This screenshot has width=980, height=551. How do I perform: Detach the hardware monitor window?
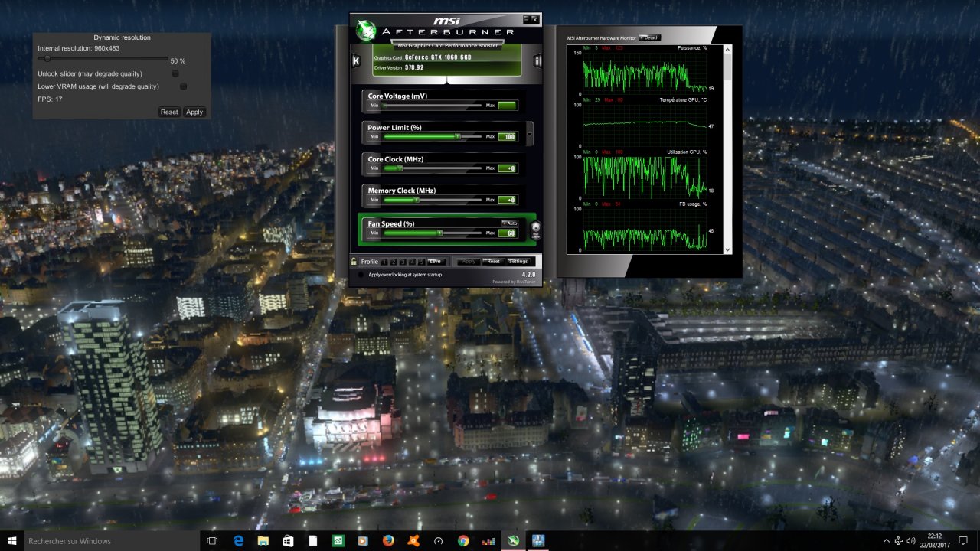(x=649, y=37)
